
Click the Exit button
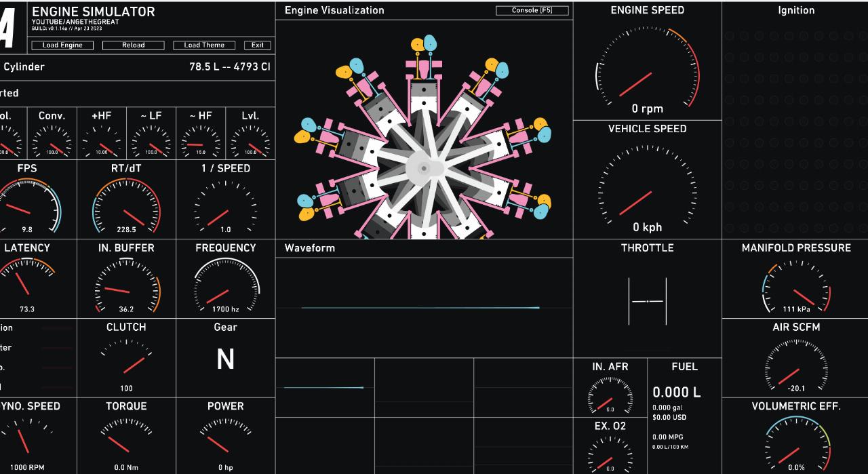click(257, 45)
